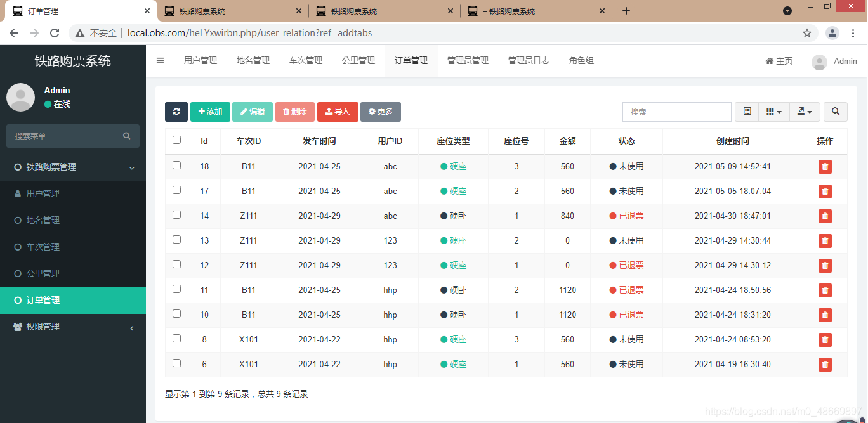Screen dimensions: 868x423
Task: Open the export data dropdown
Action: coord(805,112)
